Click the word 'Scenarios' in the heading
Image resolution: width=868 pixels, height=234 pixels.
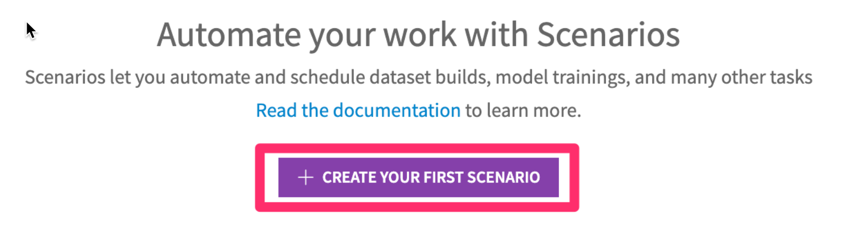pos(608,35)
